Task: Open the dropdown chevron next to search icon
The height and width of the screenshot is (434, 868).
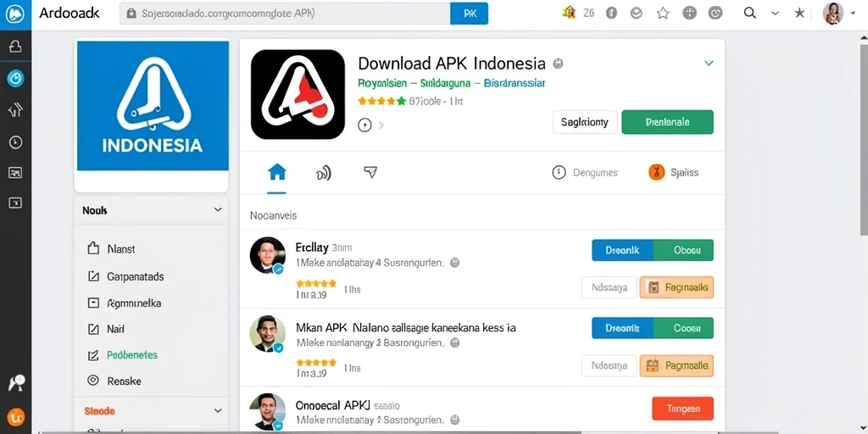Action: (775, 14)
